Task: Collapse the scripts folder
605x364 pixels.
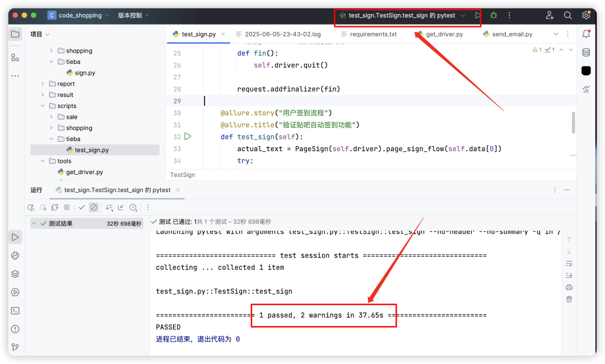Action: [43, 106]
